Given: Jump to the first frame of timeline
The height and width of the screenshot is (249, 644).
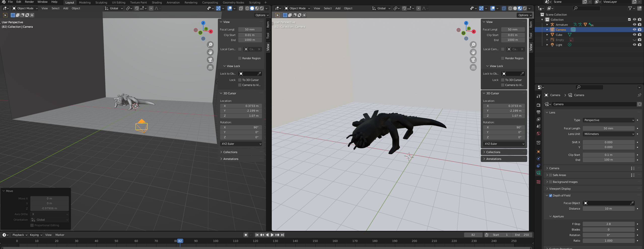Looking at the screenshot, I should point(257,235).
